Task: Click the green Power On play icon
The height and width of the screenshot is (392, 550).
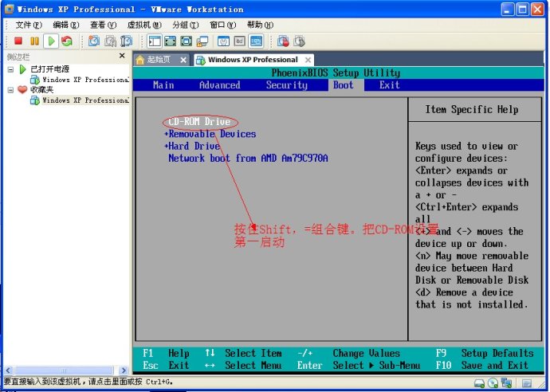Action: coord(51,41)
